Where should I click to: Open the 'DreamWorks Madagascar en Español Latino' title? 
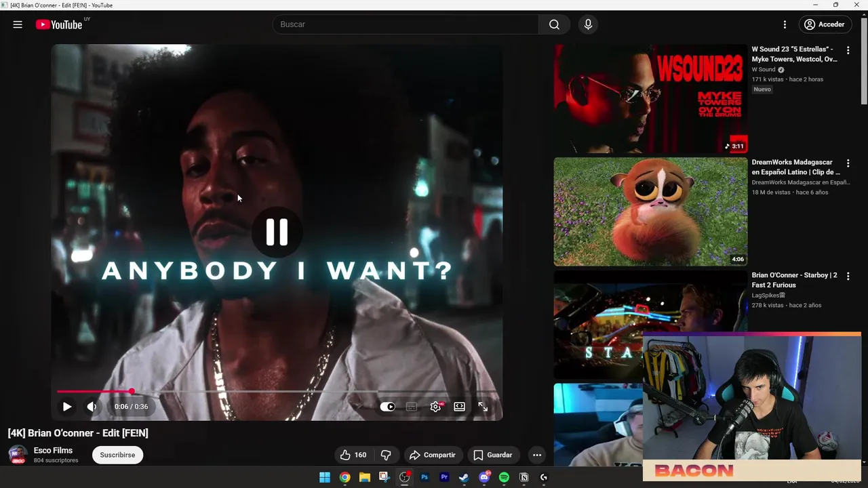click(795, 167)
